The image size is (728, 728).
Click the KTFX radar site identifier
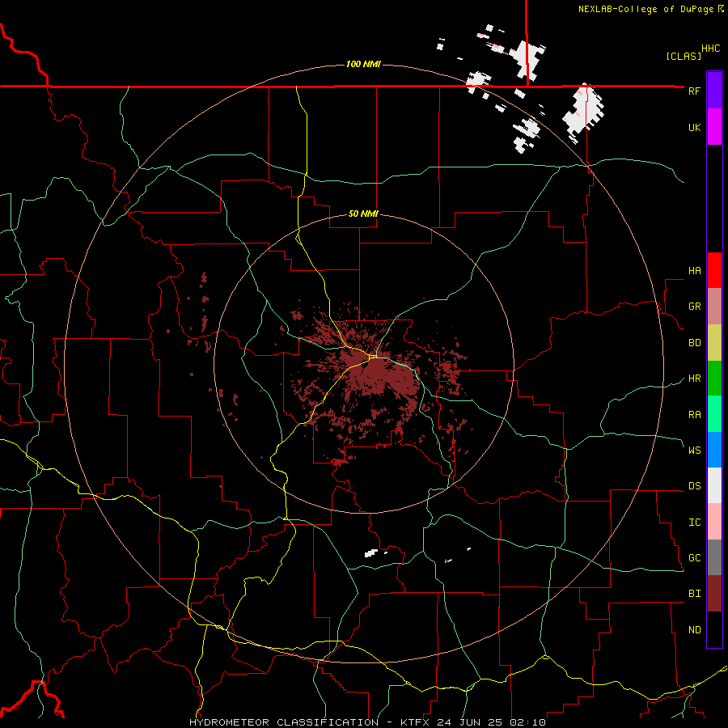coord(416,722)
